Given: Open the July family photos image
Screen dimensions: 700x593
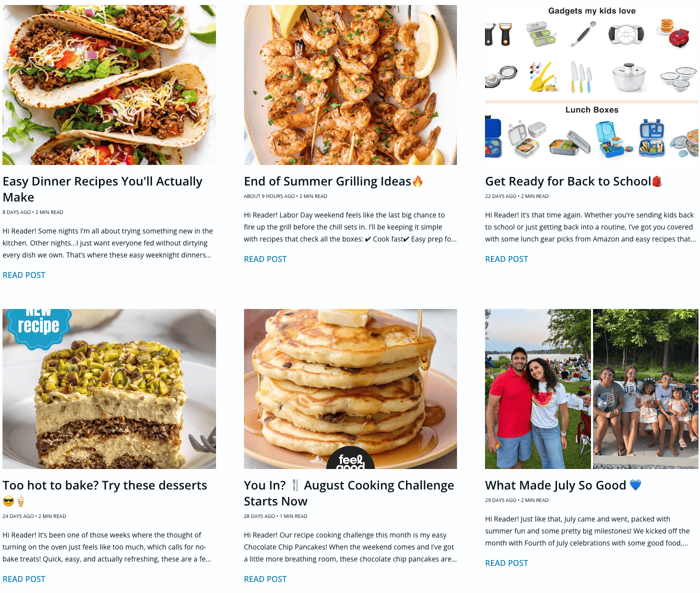Looking at the screenshot, I should point(591,389).
